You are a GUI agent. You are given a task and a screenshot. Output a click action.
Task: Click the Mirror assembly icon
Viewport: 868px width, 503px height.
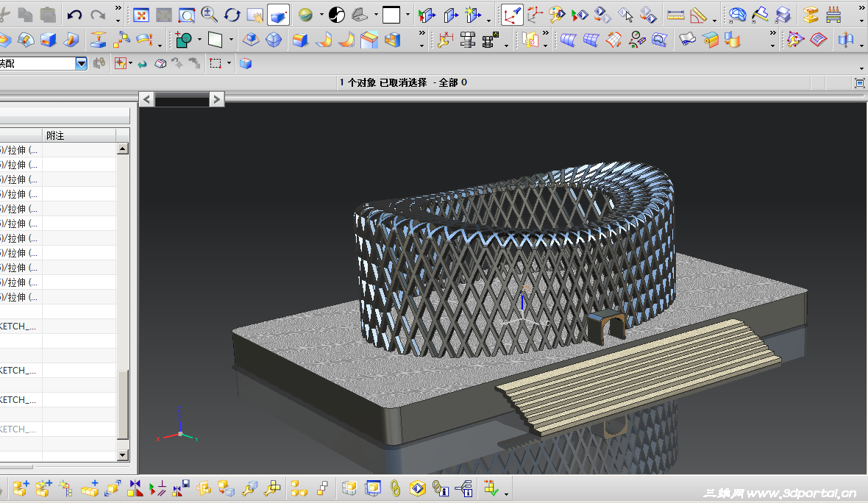point(135,488)
